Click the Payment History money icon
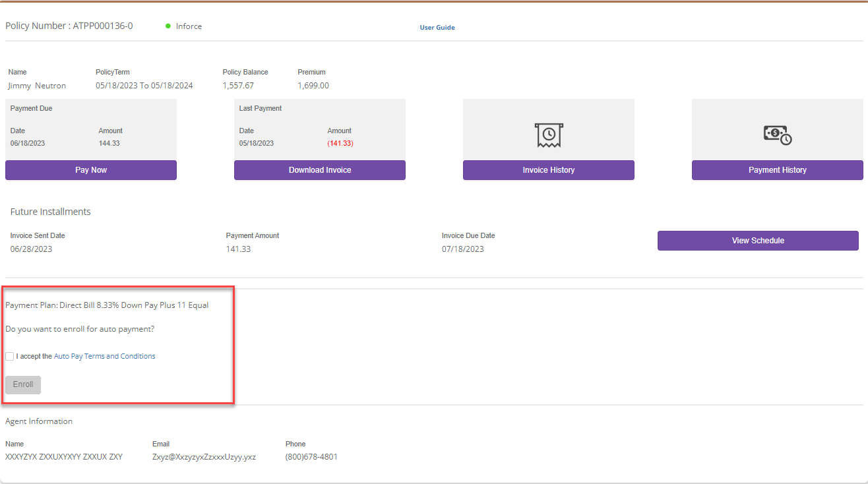The height and width of the screenshot is (484, 868). click(777, 135)
